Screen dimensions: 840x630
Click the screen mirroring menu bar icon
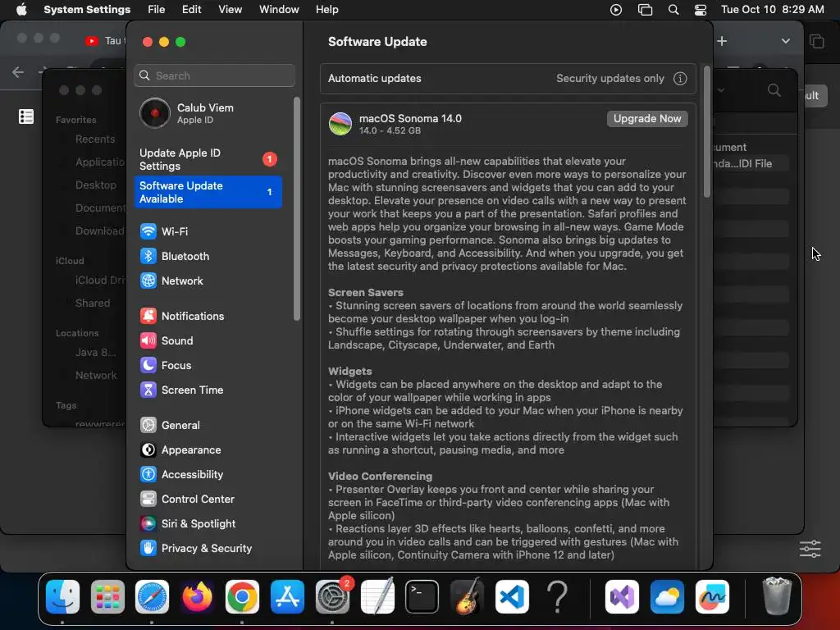click(x=645, y=10)
